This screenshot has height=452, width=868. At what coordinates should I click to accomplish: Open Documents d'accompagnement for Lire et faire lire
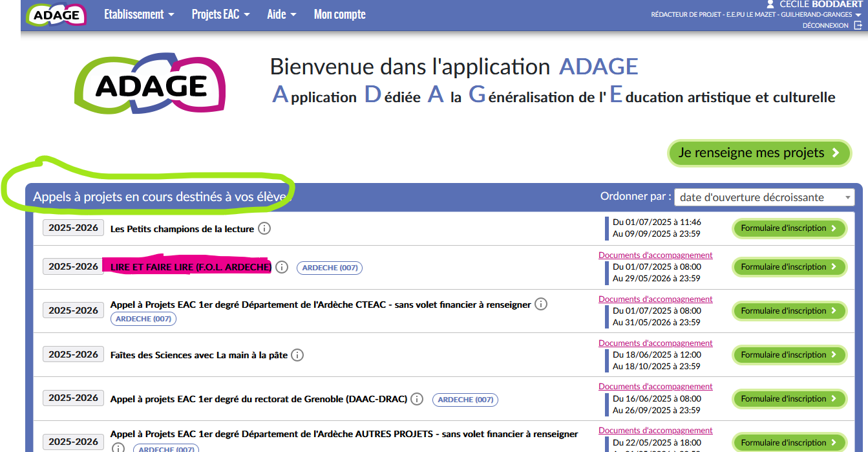pos(655,255)
